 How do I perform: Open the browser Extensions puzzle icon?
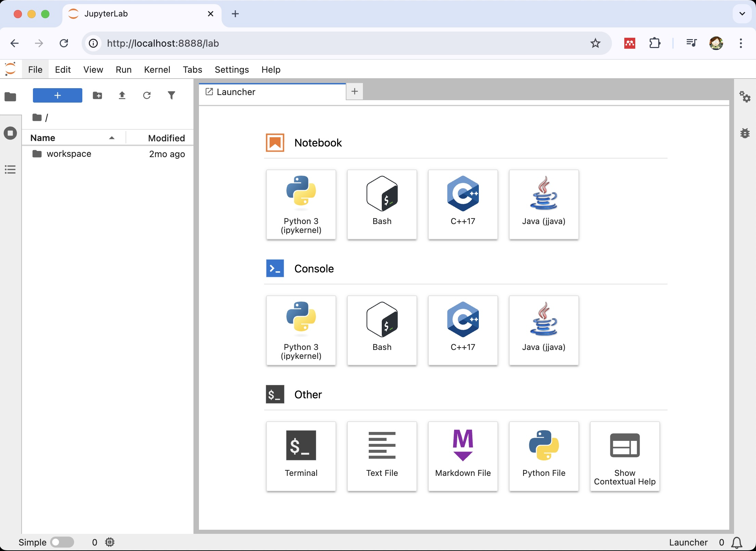[655, 43]
